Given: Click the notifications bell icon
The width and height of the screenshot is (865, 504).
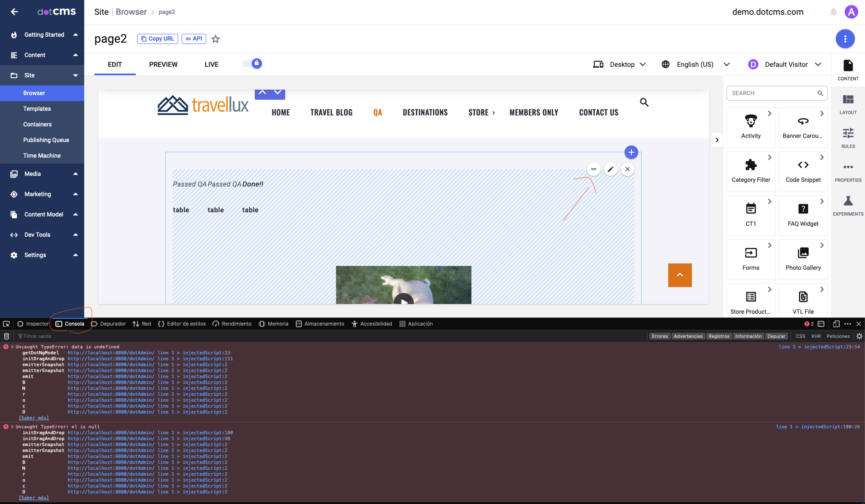Looking at the screenshot, I should click(833, 12).
